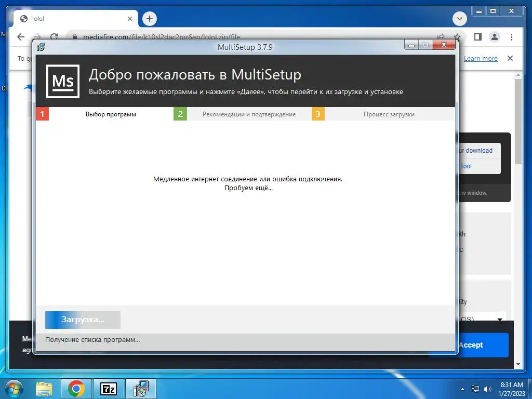Click the red number 1 step badge
The width and height of the screenshot is (532, 399).
click(x=43, y=114)
